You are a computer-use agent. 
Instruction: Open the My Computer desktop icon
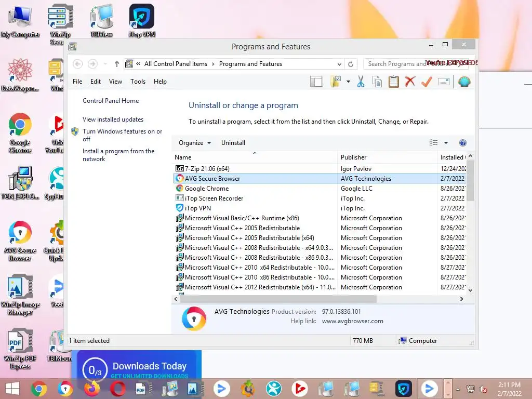tap(20, 20)
